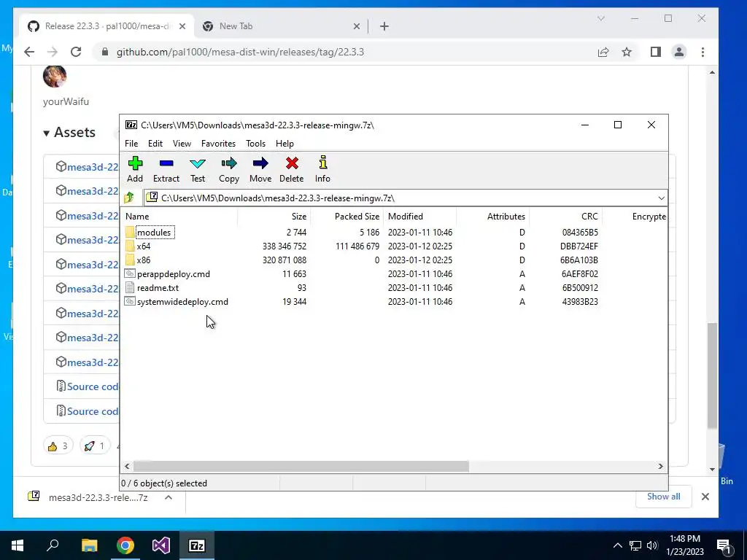Screen dimensions: 747x560
Task: Open the download item options chevron
Action: tap(169, 497)
